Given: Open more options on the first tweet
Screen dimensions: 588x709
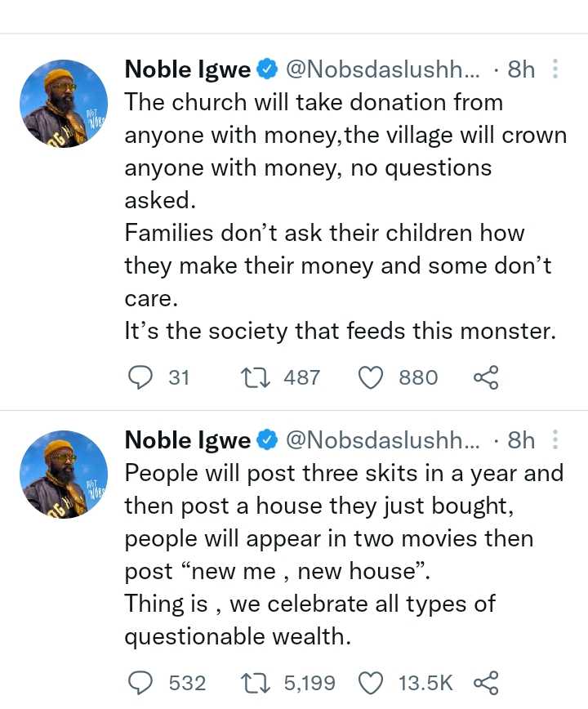Looking at the screenshot, I should [555, 70].
